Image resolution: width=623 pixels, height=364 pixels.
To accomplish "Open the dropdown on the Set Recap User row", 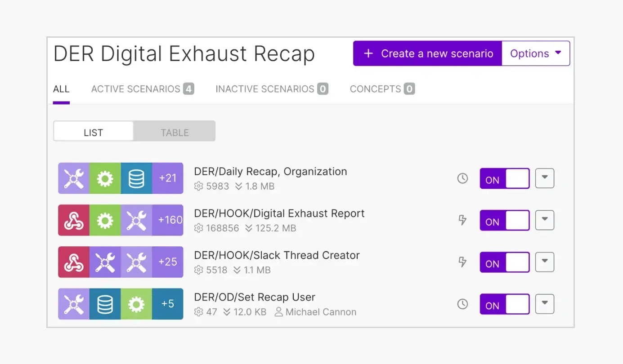I will coord(544,304).
